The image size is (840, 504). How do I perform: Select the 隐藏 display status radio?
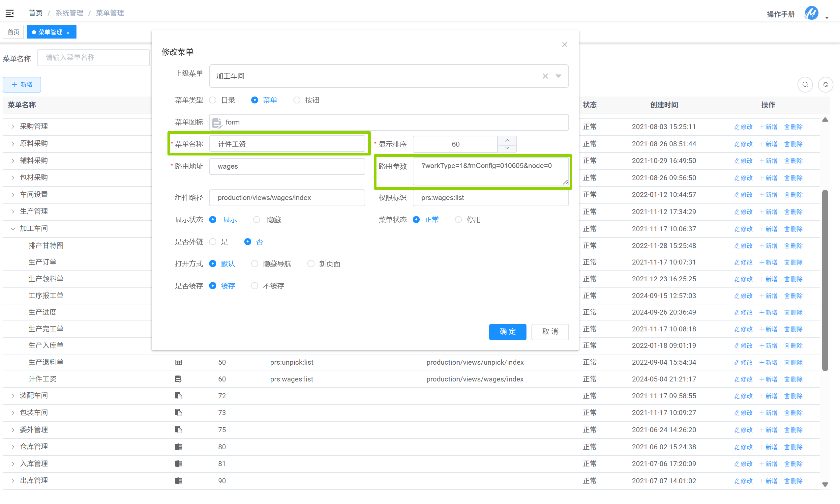click(256, 220)
